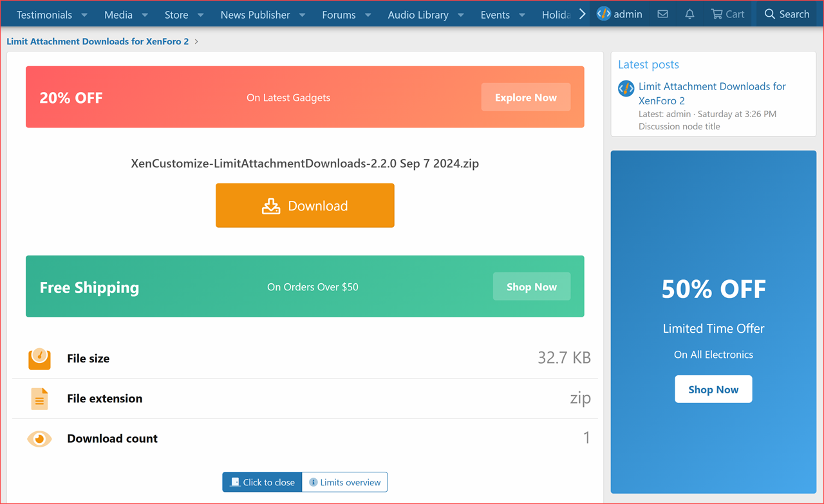The width and height of the screenshot is (824, 504).
Task: Expand the Forums dropdown arrow
Action: click(x=368, y=15)
